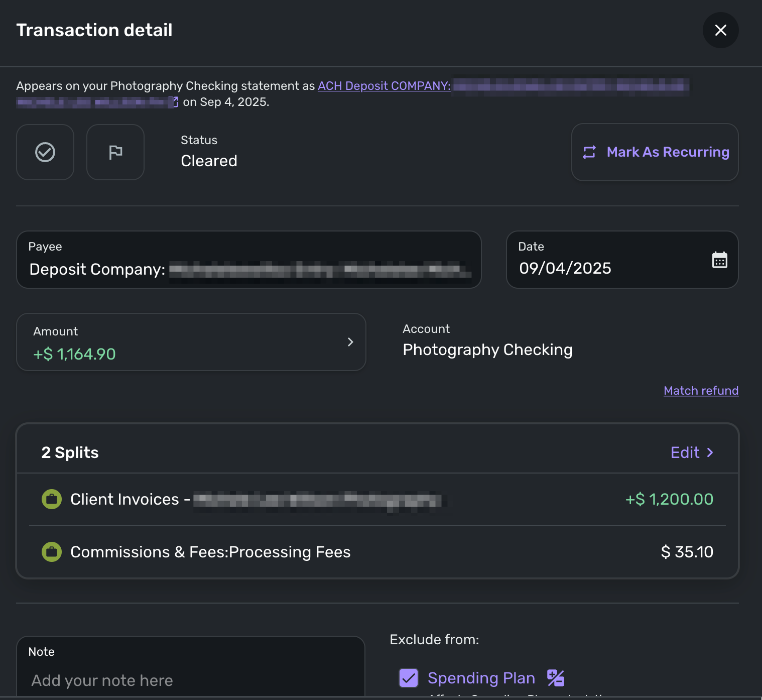Click the Spending Plan percent tag icon
The width and height of the screenshot is (762, 700).
(x=556, y=678)
